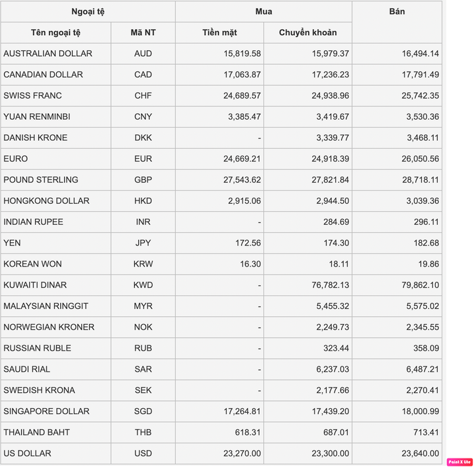The height and width of the screenshot is (469, 476).
Task: Click the "Tiền mặt" subheader
Action: 219,32
